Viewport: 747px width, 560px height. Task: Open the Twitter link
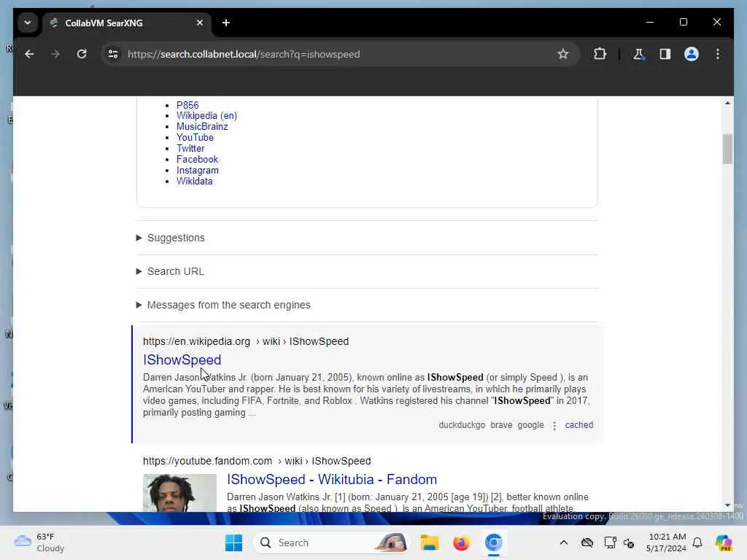190,149
